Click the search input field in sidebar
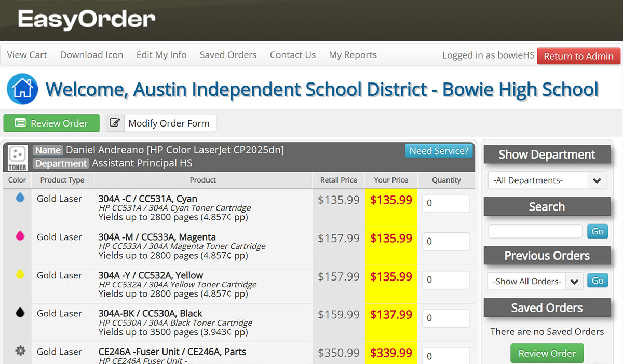The width and height of the screenshot is (623, 364). tap(535, 231)
